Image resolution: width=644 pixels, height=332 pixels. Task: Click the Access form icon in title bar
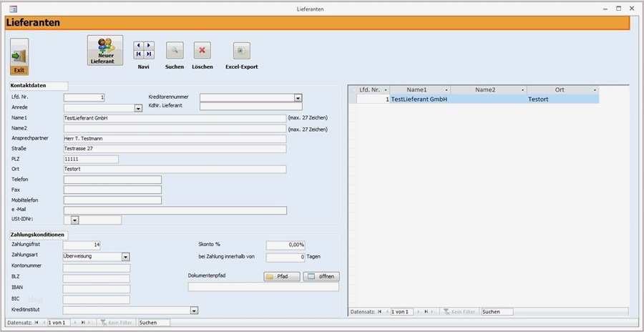[14, 9]
